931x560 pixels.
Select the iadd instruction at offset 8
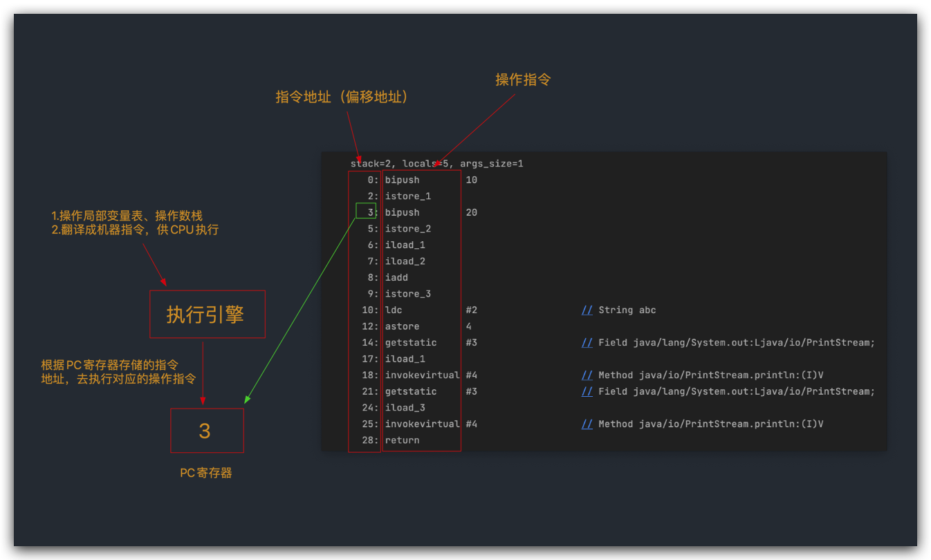(396, 277)
